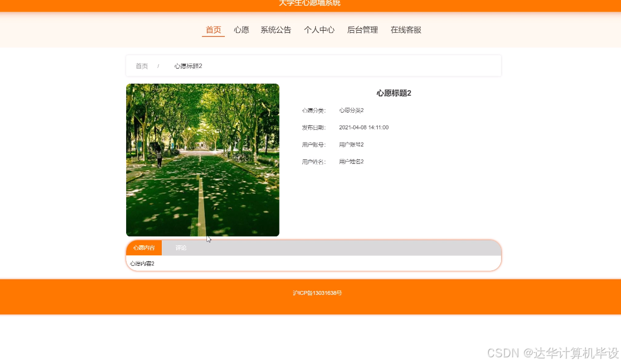Open 系统公告 in the navigation bar
The width and height of the screenshot is (621, 364).
pyautogui.click(x=276, y=30)
